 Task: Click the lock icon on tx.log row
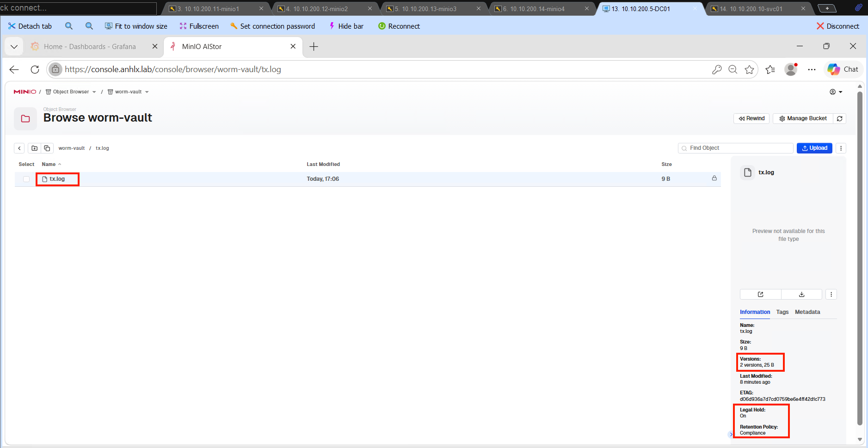(714, 178)
